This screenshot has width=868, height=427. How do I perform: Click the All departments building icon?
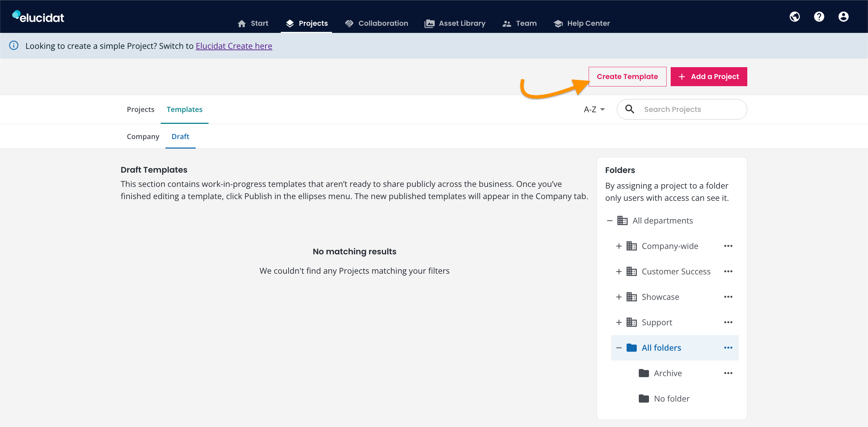622,220
